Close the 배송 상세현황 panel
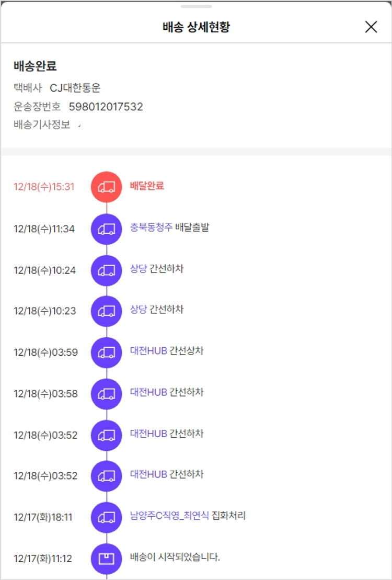The height and width of the screenshot is (580, 392). [371, 27]
